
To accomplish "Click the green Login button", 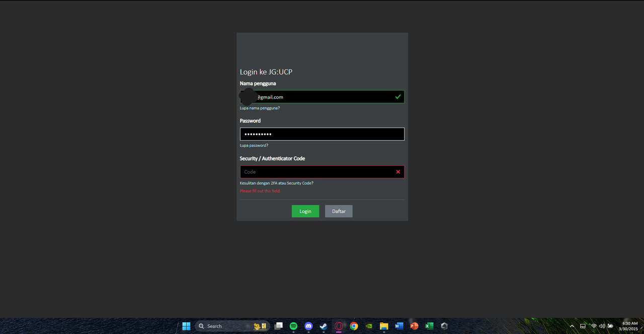I will click(305, 211).
